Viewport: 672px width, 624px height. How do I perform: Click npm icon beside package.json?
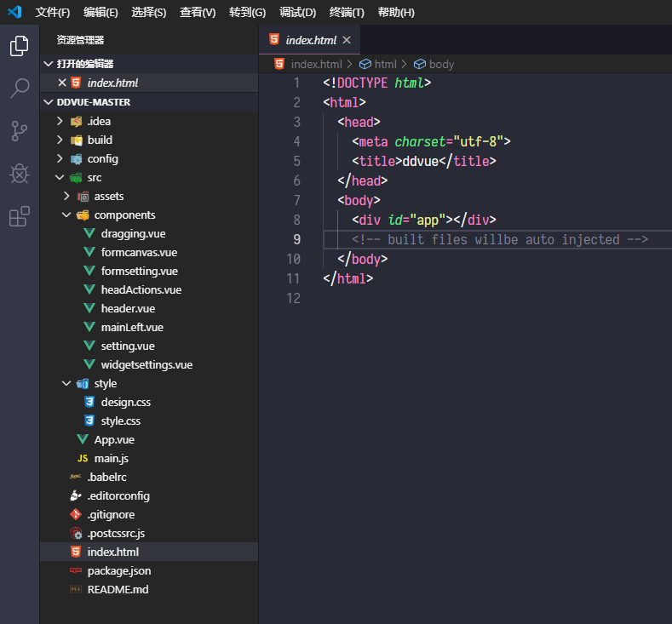click(x=76, y=570)
